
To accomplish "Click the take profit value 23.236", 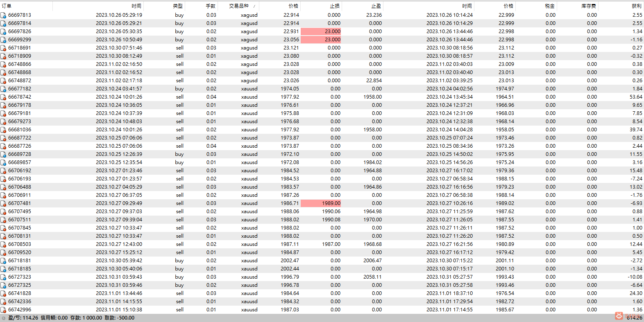I will 374,15.
